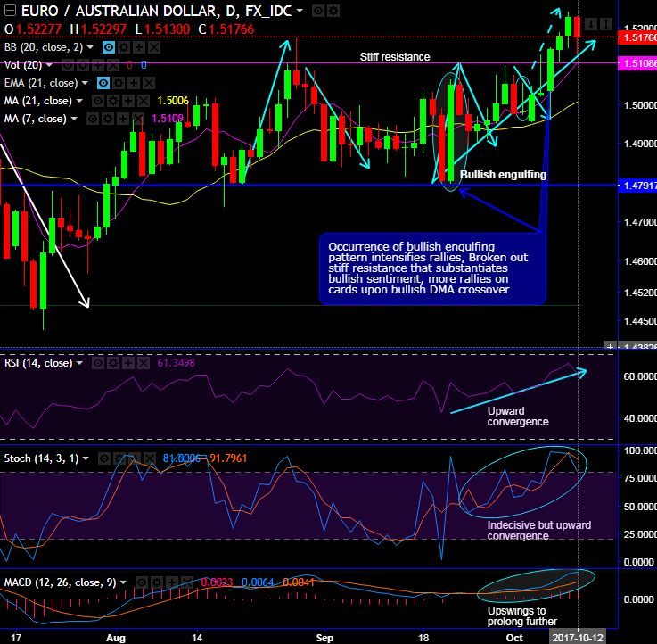Open EMA (21, close) settings gear
657x644 pixels.
point(119,83)
